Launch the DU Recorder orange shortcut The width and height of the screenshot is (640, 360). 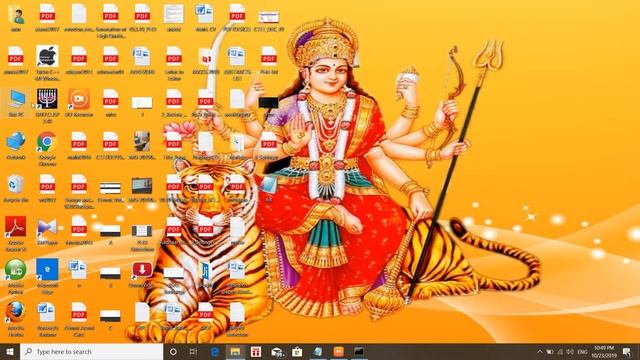pos(79,99)
